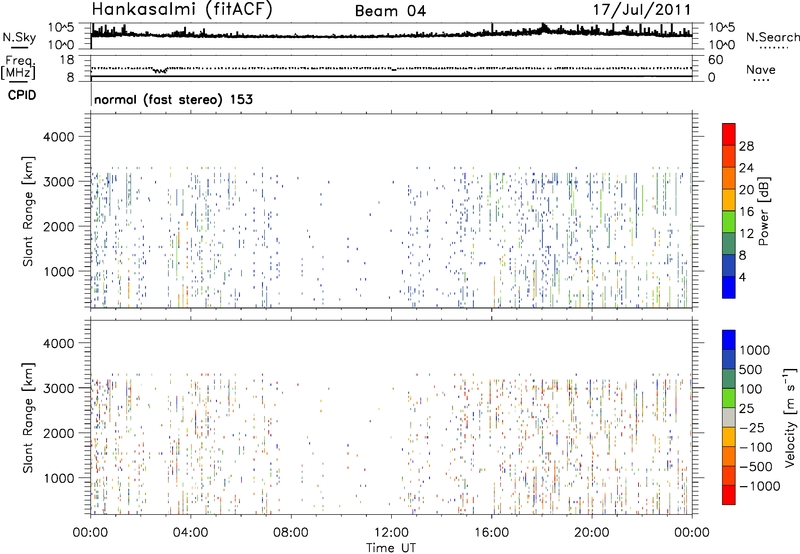Click the '12:00' time axis tick label
This screenshot has width=800, height=554.
tap(391, 533)
